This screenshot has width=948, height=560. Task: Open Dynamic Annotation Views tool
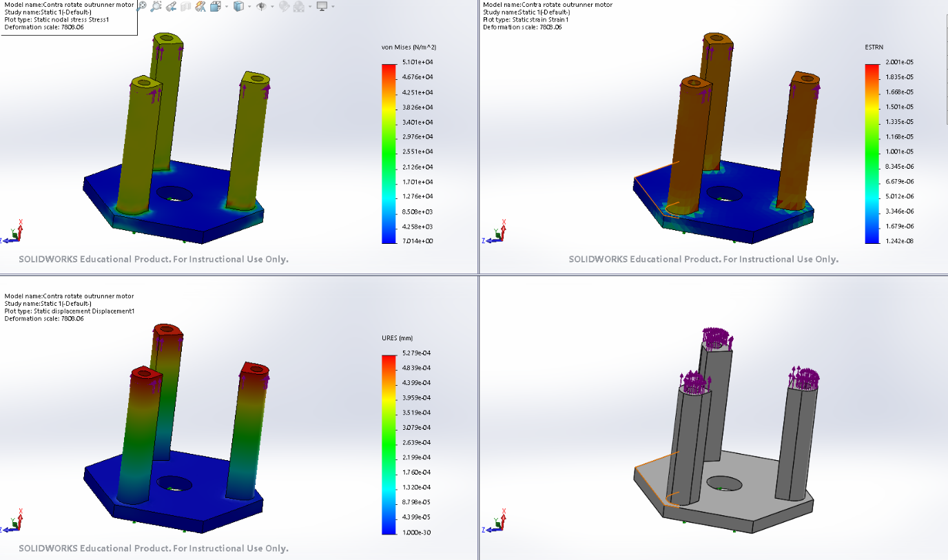tap(200, 6)
